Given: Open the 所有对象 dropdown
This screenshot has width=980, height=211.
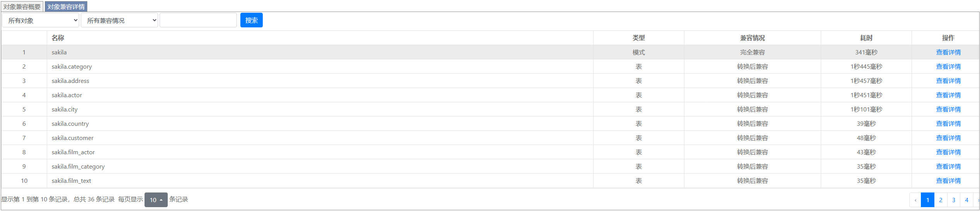Looking at the screenshot, I should (41, 20).
